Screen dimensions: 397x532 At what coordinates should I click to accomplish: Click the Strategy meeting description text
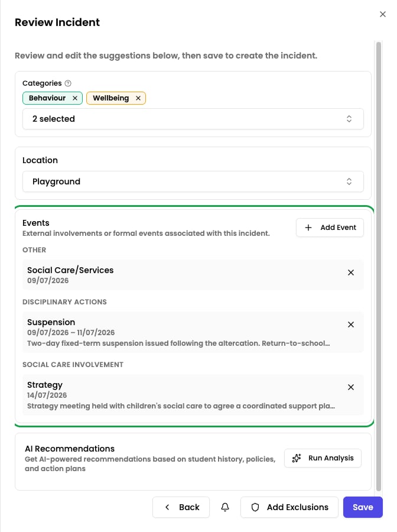(x=181, y=406)
